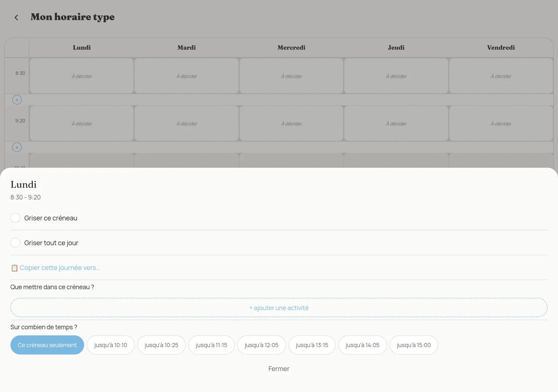The height and width of the screenshot is (392, 558).
Task: Select Vendredi 8:30 À décider slot
Action: [501, 76]
